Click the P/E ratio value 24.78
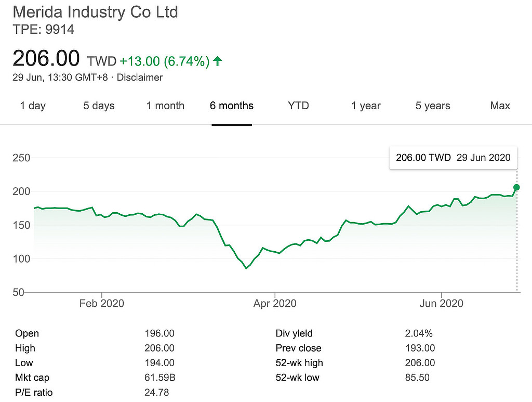Viewport: 532px width, 402px height. click(156, 392)
